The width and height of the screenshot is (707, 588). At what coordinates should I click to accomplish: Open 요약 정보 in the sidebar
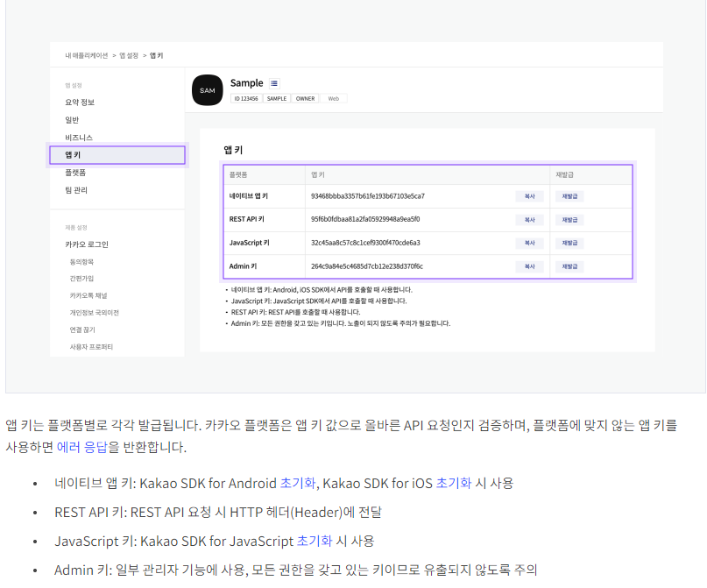(80, 103)
